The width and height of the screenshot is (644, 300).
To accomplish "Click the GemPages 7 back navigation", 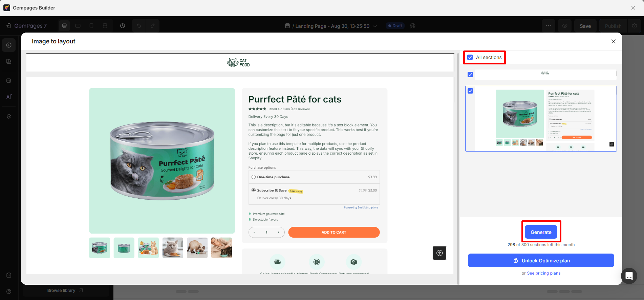I will click(27, 25).
